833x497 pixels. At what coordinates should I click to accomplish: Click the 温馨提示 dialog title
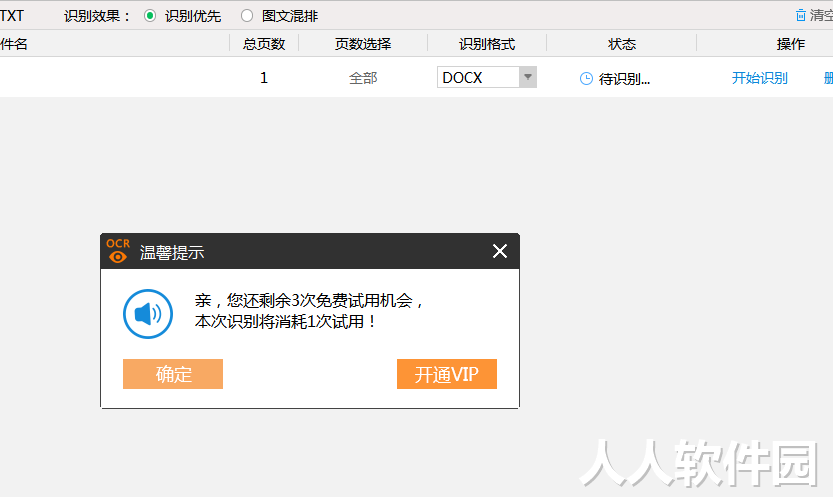tap(172, 252)
